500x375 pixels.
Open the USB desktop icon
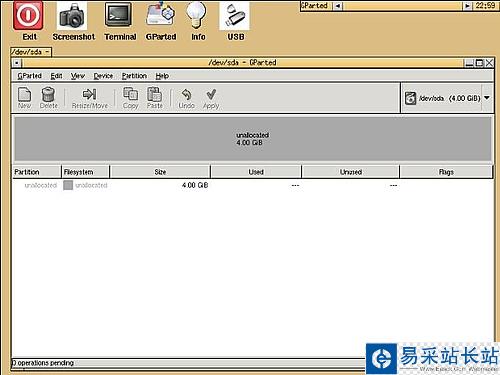(x=235, y=15)
